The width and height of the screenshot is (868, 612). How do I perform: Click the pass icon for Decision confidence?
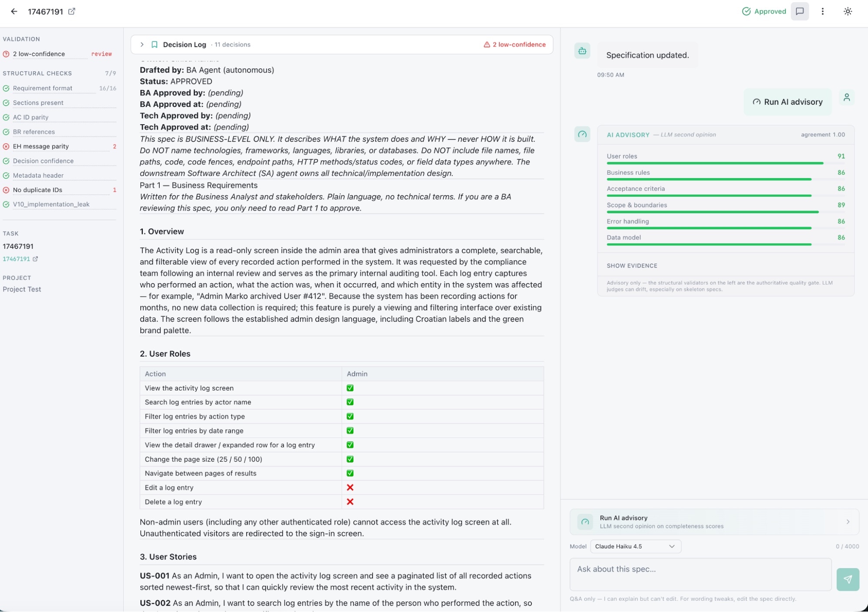tap(6, 161)
